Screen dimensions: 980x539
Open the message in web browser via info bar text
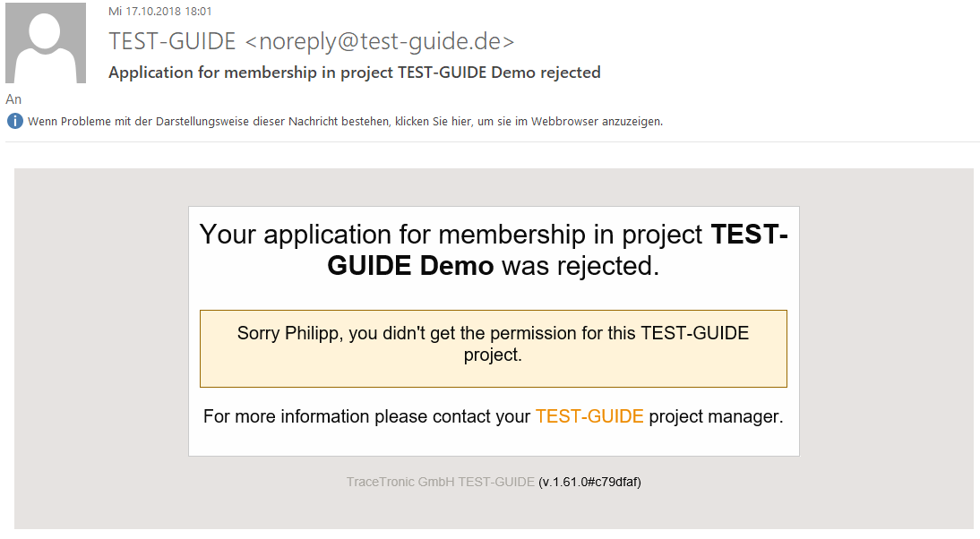345,121
